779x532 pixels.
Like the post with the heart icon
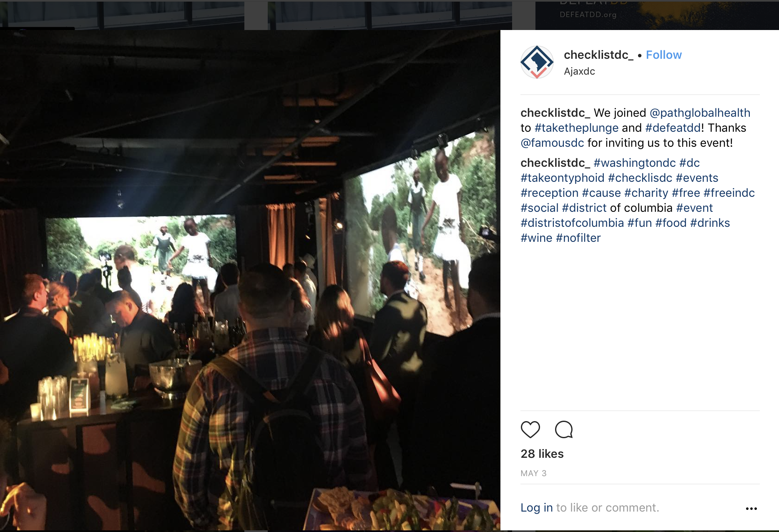click(x=530, y=429)
